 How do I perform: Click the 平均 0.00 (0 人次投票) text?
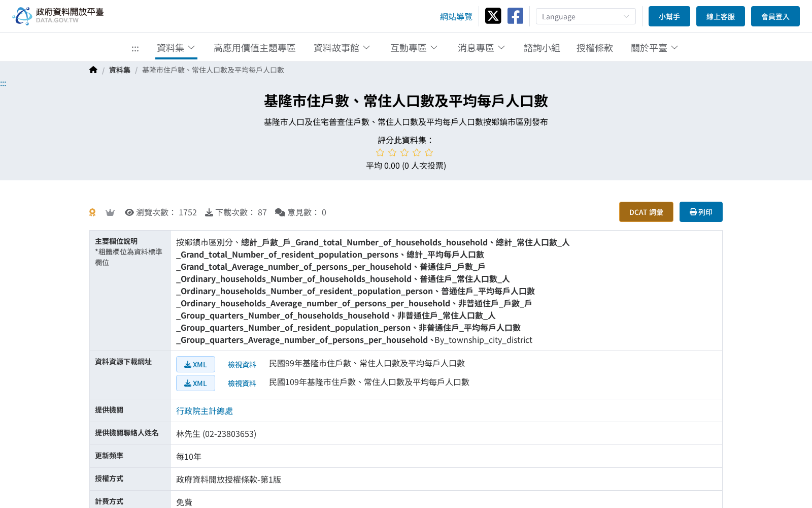coord(406,166)
